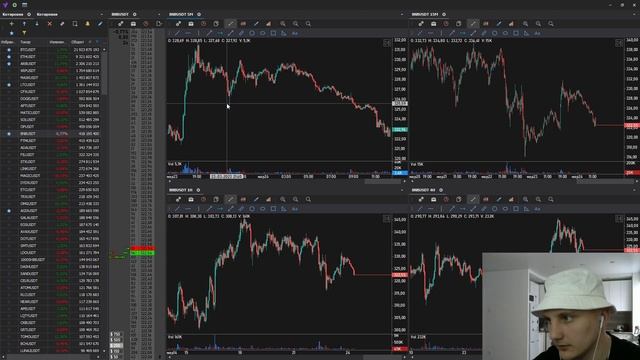This screenshot has height=360, width=640.
Task: Zoom in on the 5M chart
Action: coord(283,24)
